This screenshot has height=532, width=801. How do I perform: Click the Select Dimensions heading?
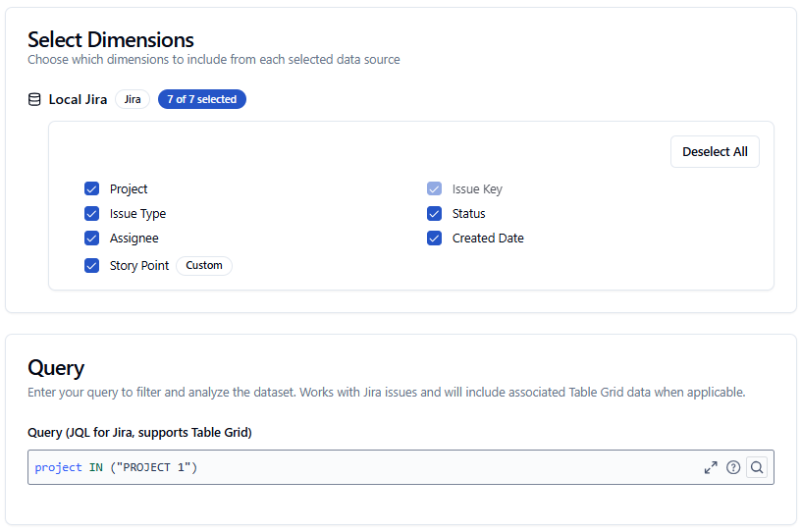click(111, 40)
